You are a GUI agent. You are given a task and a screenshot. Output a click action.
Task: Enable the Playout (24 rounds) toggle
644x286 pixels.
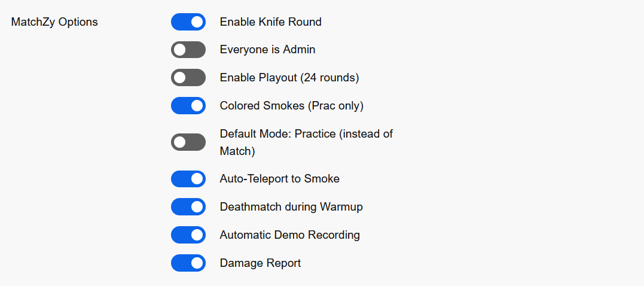[x=188, y=78]
